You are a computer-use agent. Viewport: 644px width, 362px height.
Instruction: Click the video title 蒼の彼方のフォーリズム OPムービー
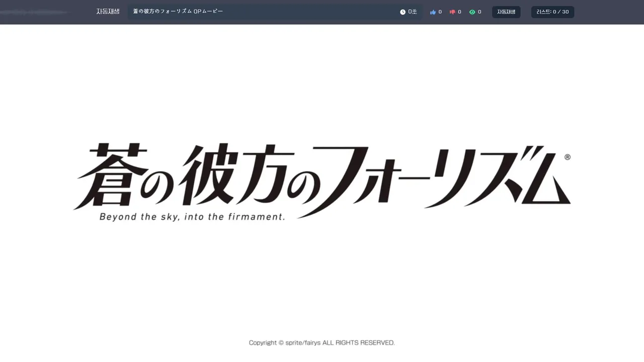(x=178, y=12)
